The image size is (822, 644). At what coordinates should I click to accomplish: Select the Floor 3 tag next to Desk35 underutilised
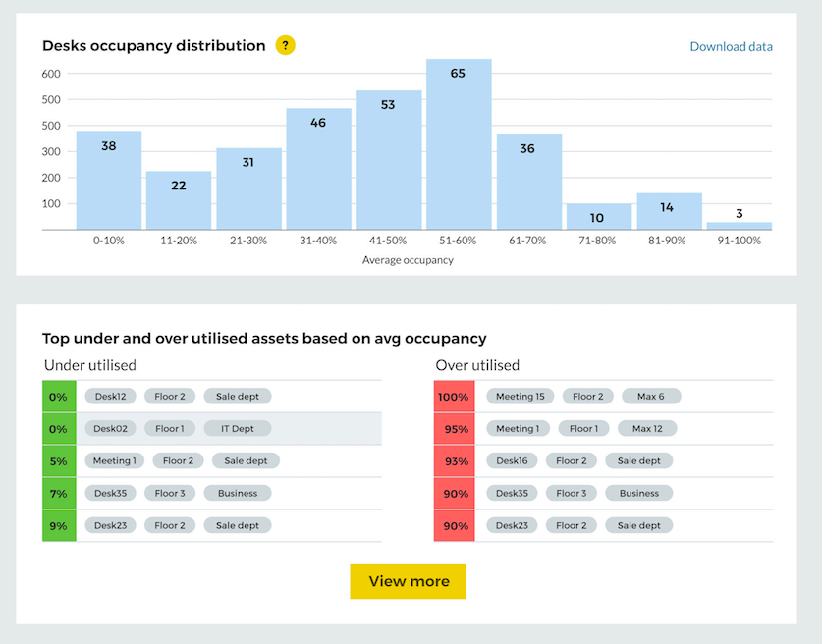[169, 493]
